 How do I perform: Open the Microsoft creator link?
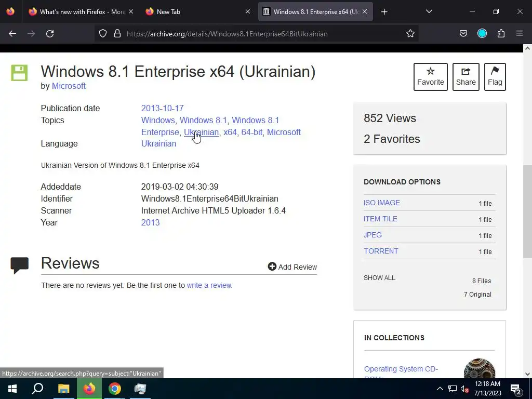(x=69, y=86)
